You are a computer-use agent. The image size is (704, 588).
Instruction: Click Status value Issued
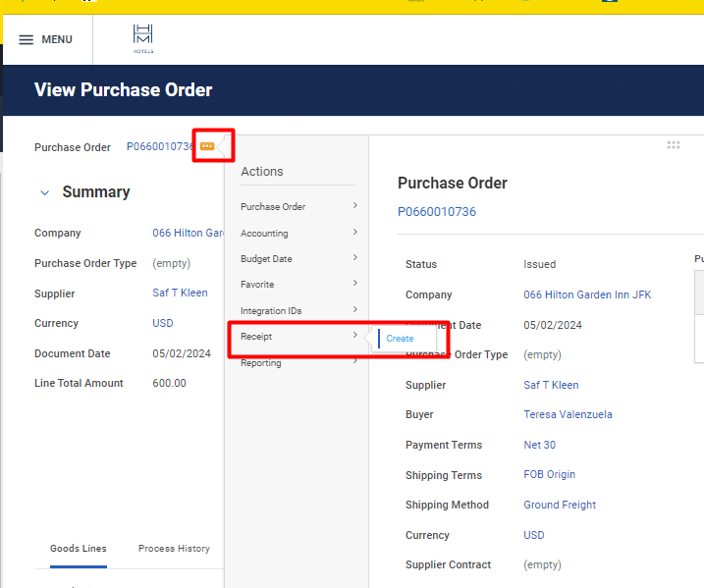pos(539,264)
